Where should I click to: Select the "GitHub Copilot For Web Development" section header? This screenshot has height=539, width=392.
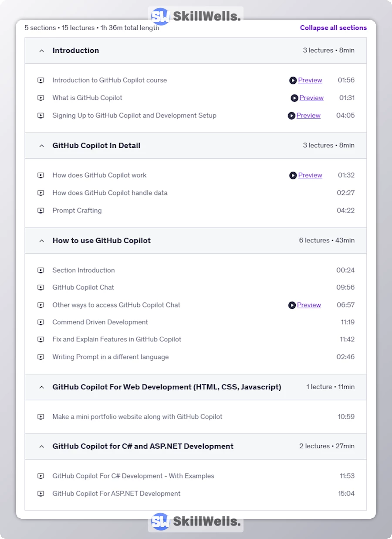167,387
